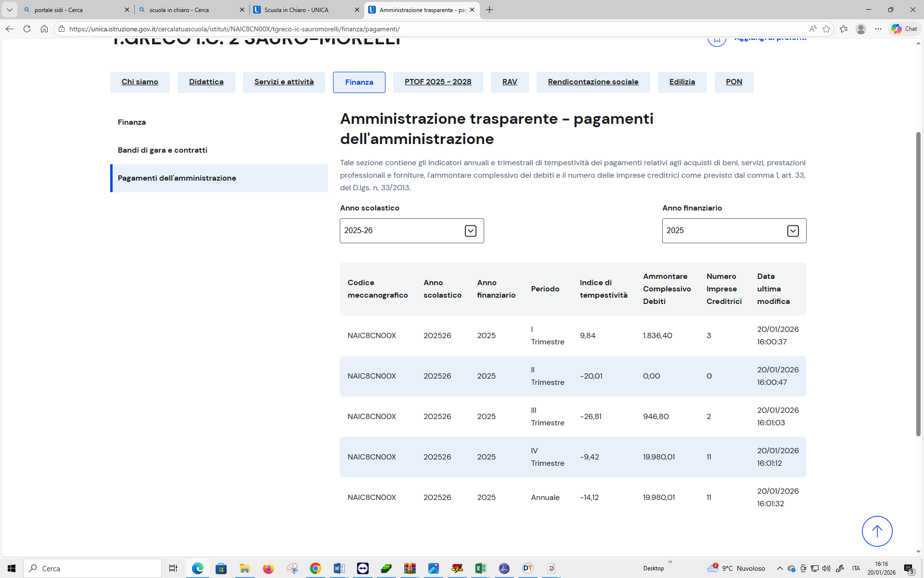Add page to favorites star icon

[826, 29]
